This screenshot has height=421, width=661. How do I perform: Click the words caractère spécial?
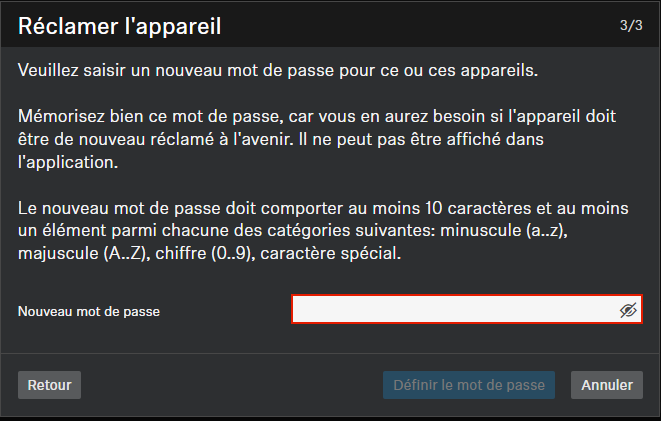(x=330, y=253)
